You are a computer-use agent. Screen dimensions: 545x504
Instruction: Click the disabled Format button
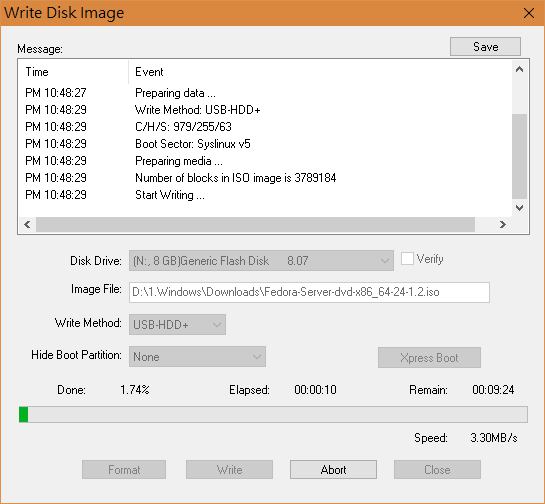(124, 470)
